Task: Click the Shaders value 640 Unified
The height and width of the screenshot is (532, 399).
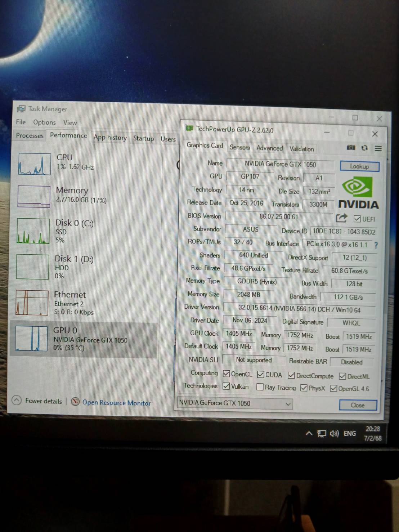Action: click(254, 255)
